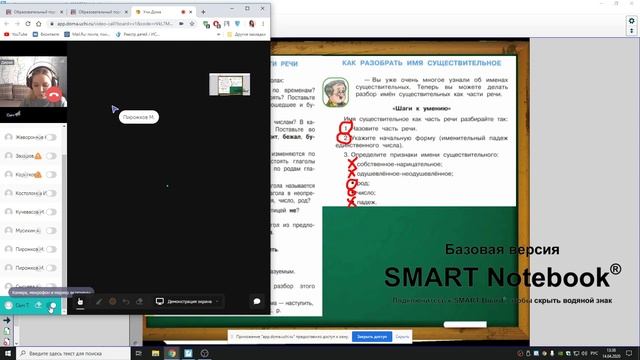
Task: Reload the current page
Action: coord(28,24)
